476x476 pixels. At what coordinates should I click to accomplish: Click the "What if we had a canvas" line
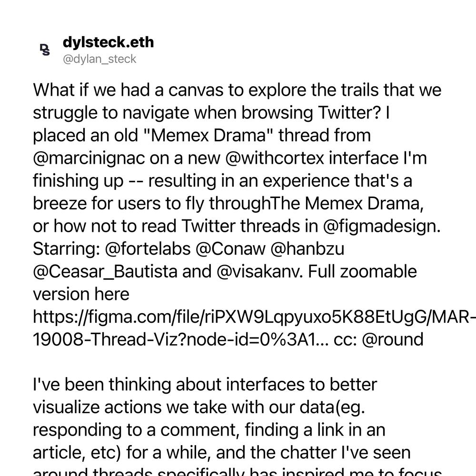[x=237, y=90]
